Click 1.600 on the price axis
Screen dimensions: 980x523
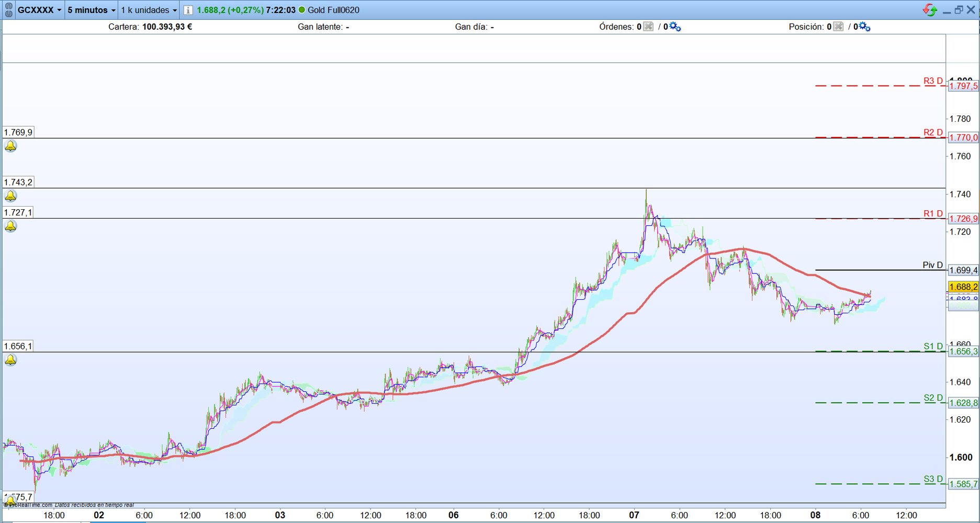961,457
